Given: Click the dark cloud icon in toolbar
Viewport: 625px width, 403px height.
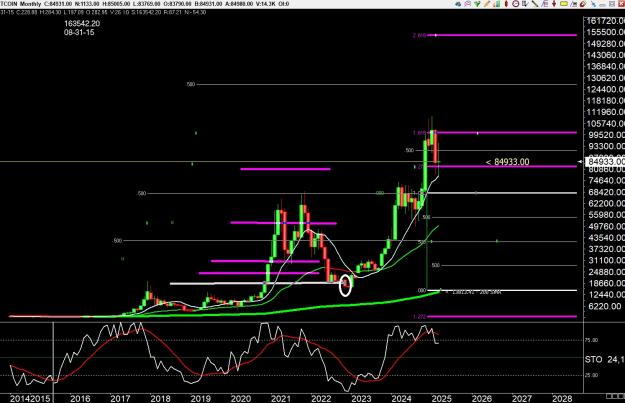Looking at the screenshot, I should tap(458, 4).
